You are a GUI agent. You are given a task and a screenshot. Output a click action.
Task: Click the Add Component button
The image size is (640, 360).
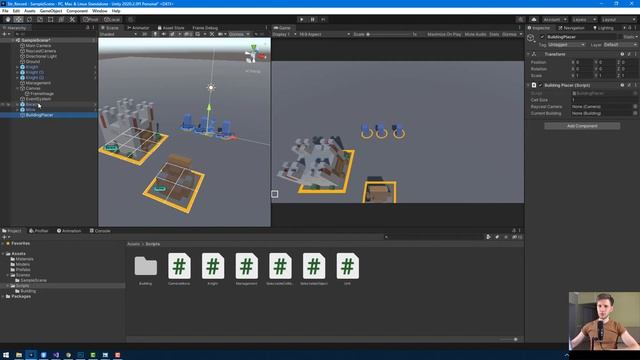(x=582, y=126)
